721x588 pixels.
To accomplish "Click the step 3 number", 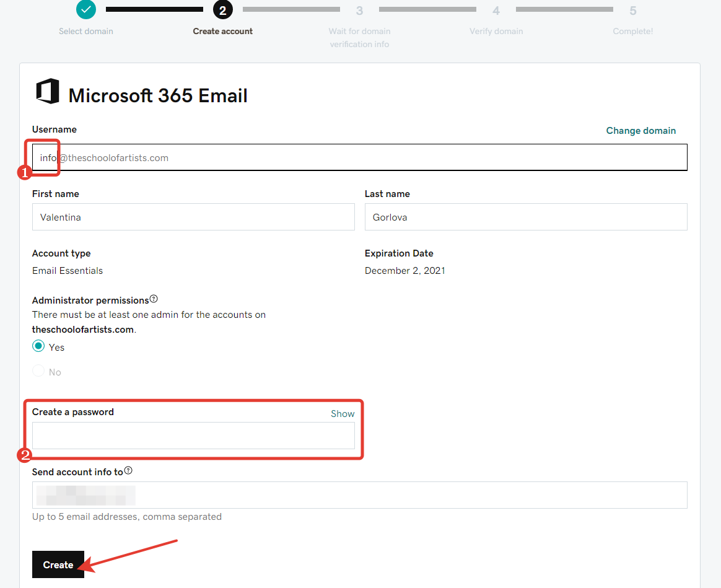I will pos(360,11).
